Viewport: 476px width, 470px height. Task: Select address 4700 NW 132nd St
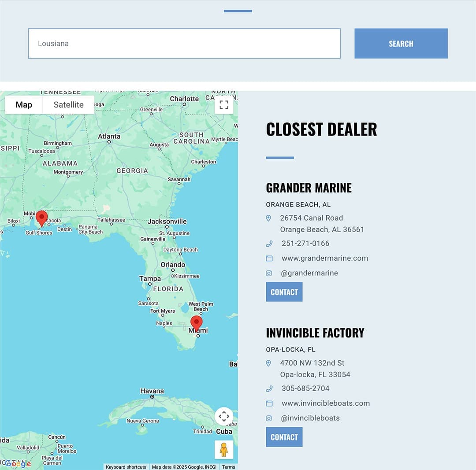click(x=312, y=363)
